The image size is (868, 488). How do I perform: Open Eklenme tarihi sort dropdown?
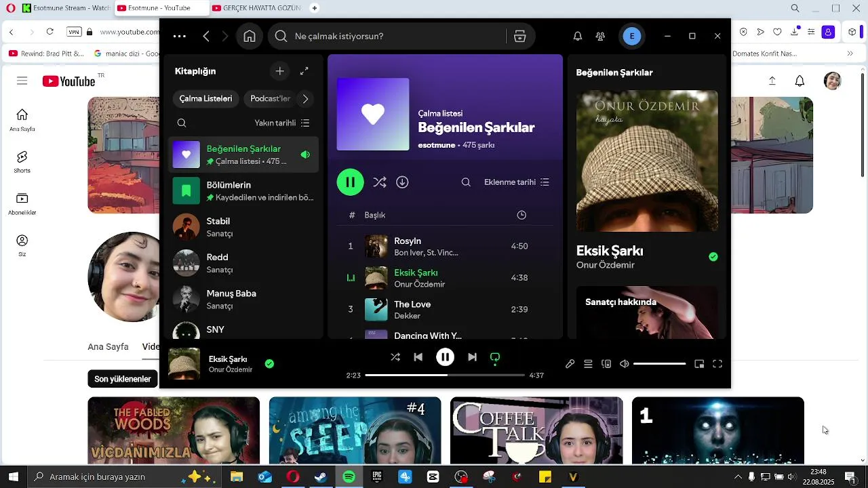pyautogui.click(x=517, y=182)
